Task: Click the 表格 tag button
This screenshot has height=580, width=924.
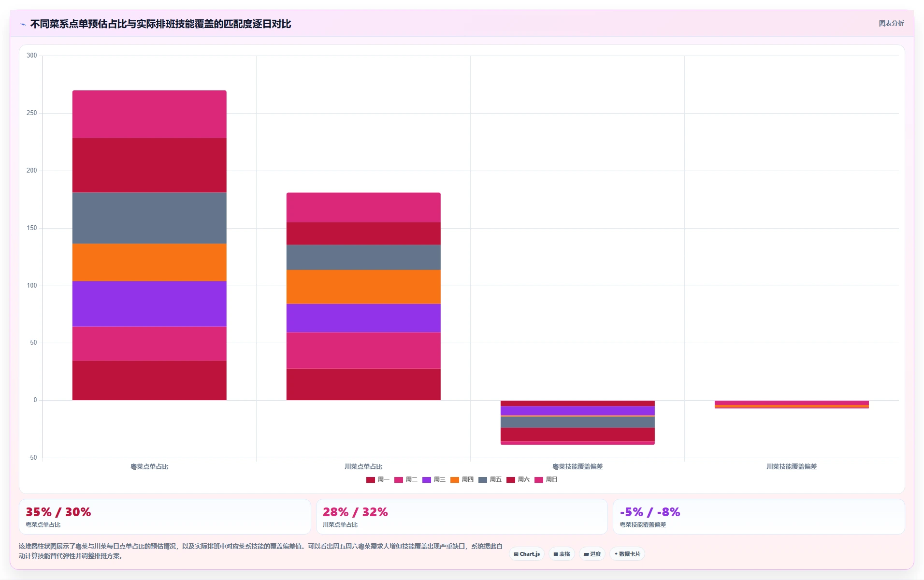Action: coord(562,554)
